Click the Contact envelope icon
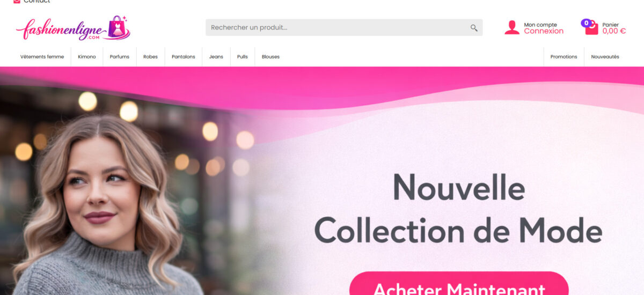 [17, 1]
